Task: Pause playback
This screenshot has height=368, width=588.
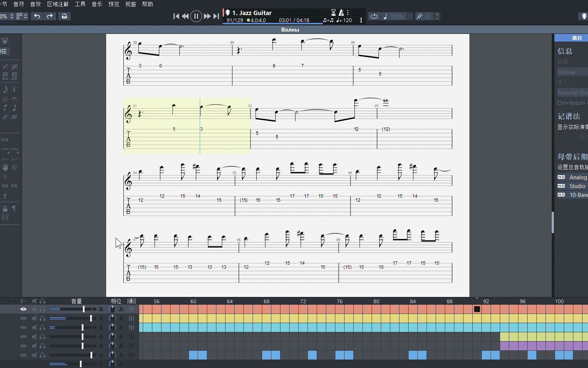Action: pos(196,16)
